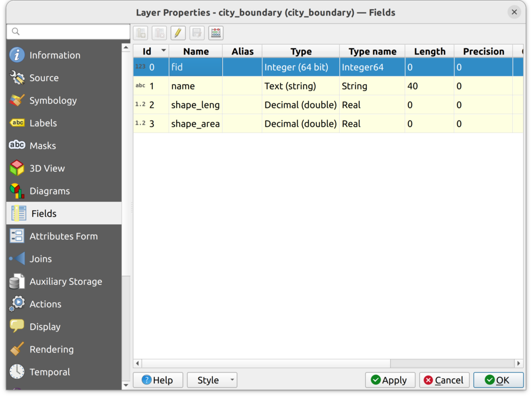This screenshot has width=532, height=396.
Task: Switch to the Attributes Form tab
Action: (x=63, y=236)
